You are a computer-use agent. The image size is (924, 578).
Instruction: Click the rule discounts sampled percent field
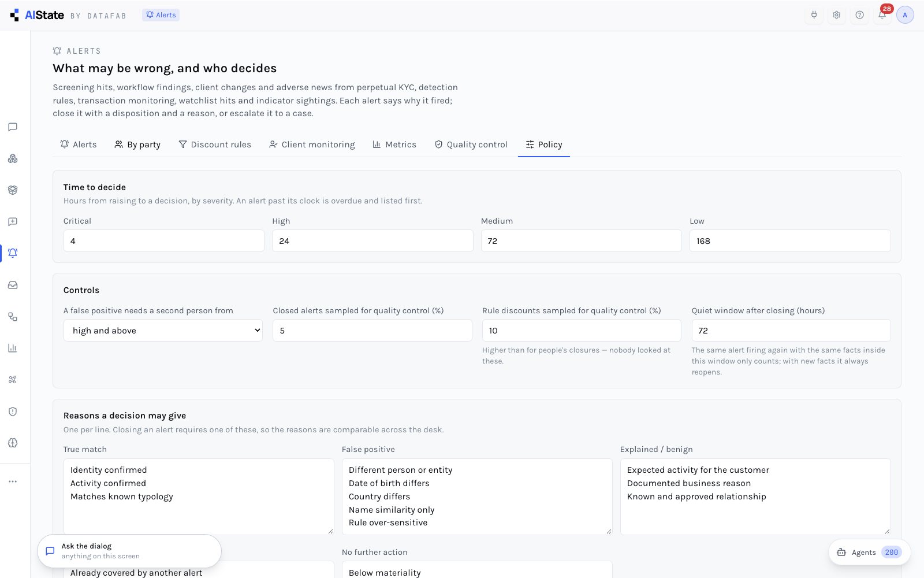coord(582,331)
